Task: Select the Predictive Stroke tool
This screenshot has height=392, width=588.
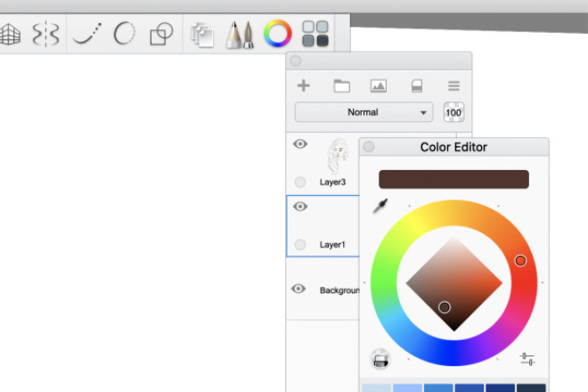Action: tap(124, 35)
